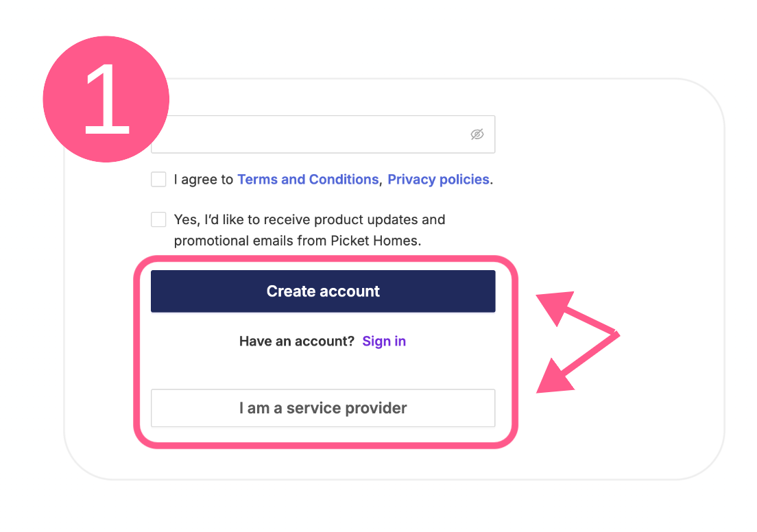Image resolution: width=757 pixels, height=532 pixels.
Task: Click the pink step number 1 badge
Action: (x=106, y=99)
